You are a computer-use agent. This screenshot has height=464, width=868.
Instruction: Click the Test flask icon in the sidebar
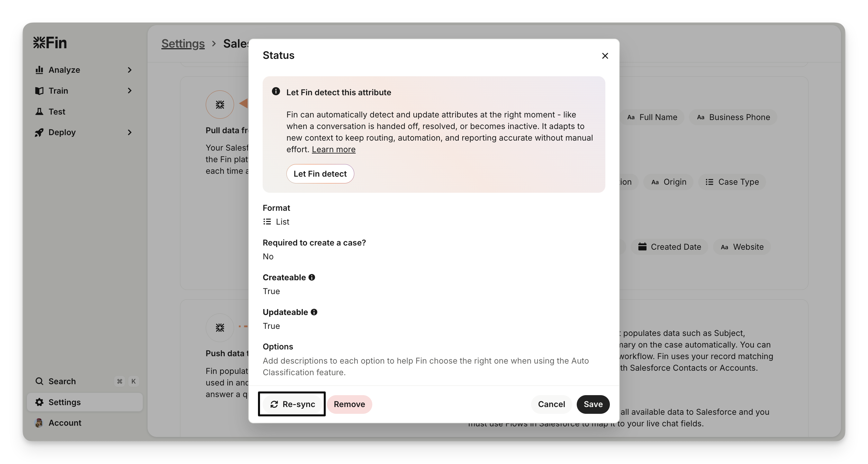pyautogui.click(x=40, y=112)
